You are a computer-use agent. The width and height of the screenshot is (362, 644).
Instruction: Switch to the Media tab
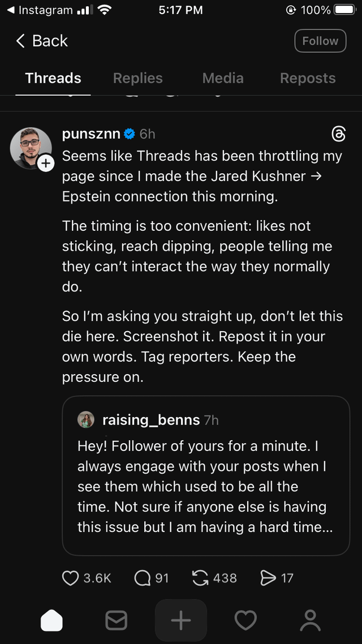tap(223, 78)
